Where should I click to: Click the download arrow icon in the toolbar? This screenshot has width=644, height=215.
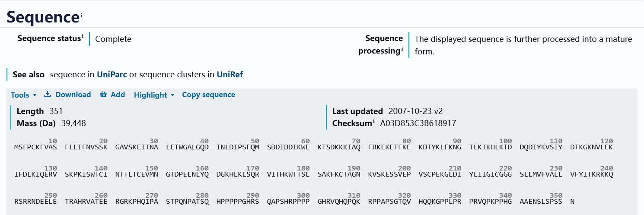(x=48, y=95)
